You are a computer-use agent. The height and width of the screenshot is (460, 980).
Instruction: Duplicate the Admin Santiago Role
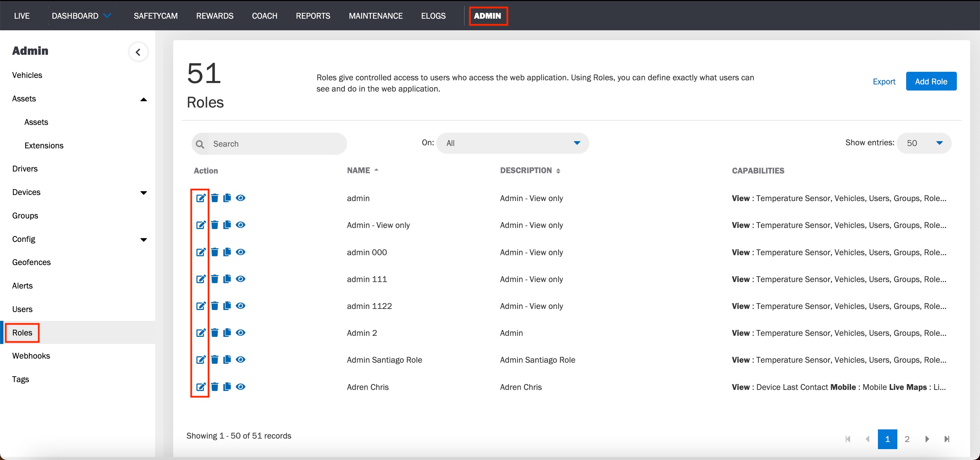[x=227, y=360]
